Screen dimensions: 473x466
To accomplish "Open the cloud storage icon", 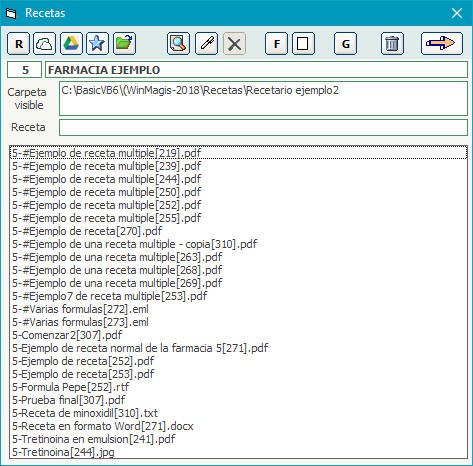I will pyautogui.click(x=45, y=44).
